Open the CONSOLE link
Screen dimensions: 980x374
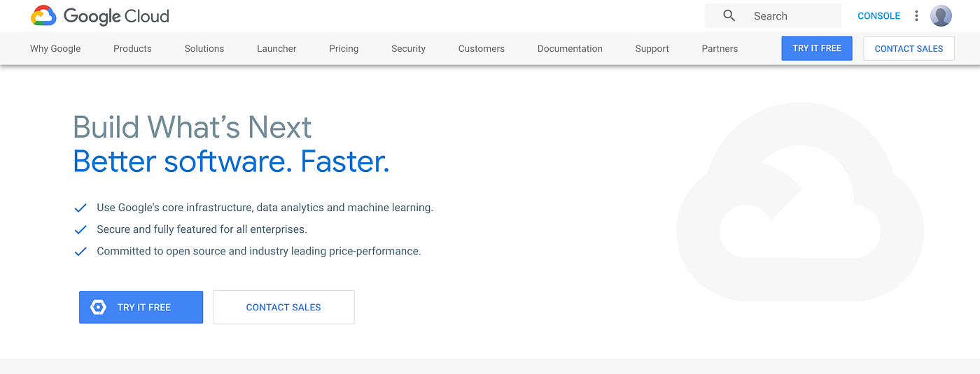pos(878,15)
